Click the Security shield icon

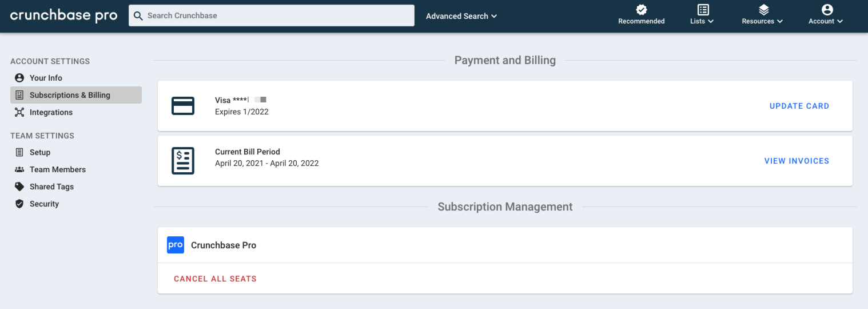(19, 204)
